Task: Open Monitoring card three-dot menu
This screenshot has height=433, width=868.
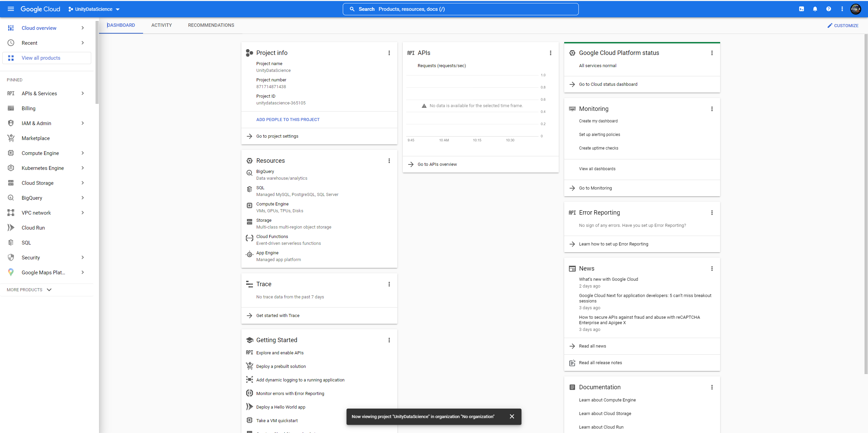Action: [712, 109]
